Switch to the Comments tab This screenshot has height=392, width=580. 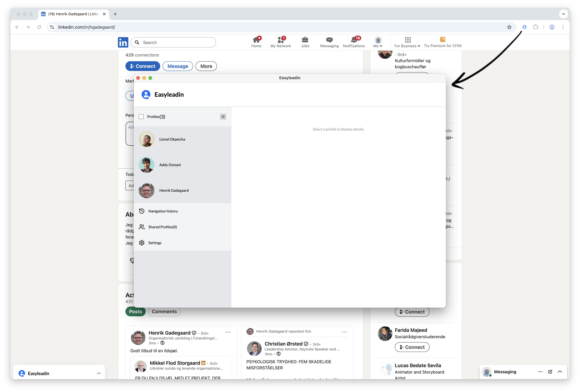click(164, 311)
